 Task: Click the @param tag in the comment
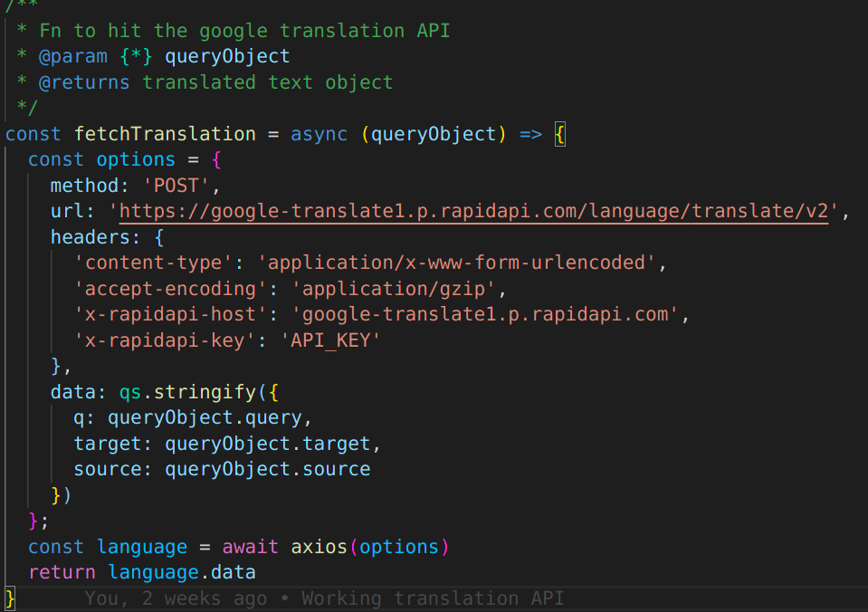click(x=73, y=56)
